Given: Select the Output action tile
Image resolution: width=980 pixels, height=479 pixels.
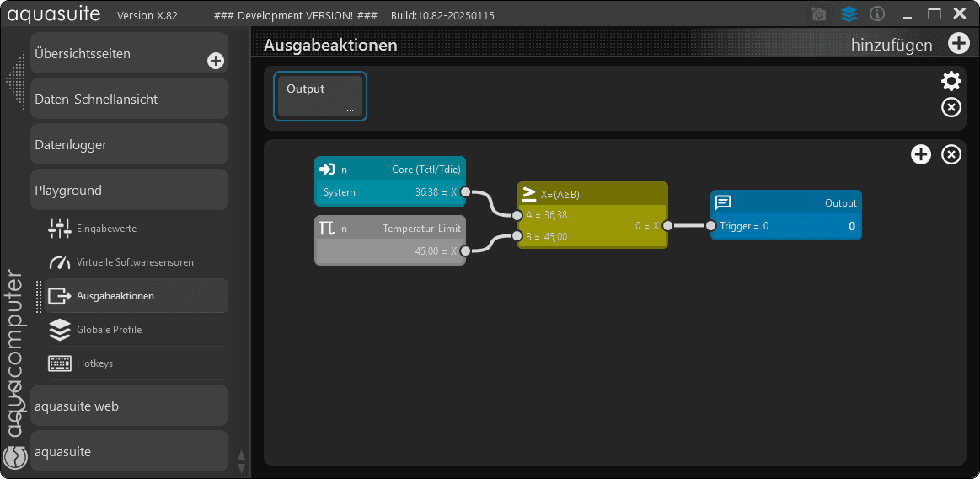Looking at the screenshot, I should point(320,95).
